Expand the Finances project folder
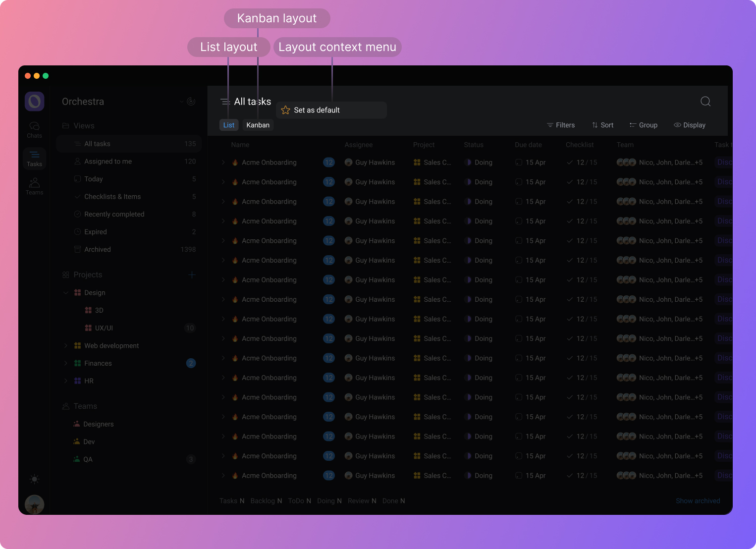 [x=66, y=363]
